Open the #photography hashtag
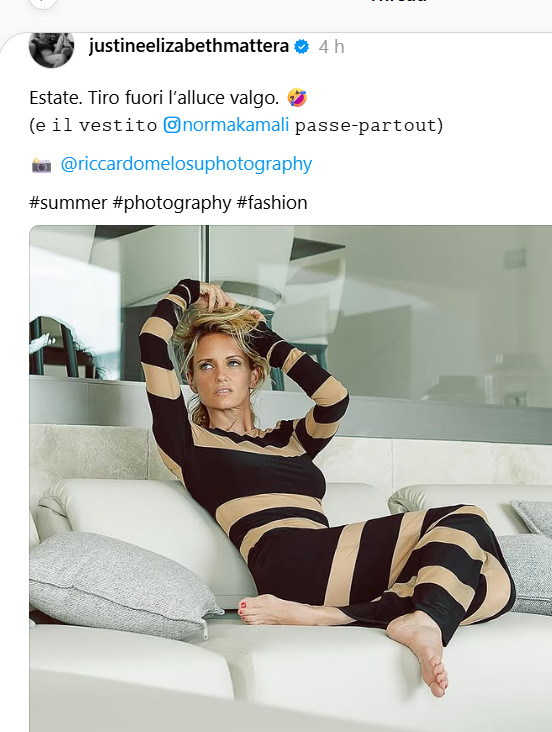The width and height of the screenshot is (552, 732). pos(172,203)
